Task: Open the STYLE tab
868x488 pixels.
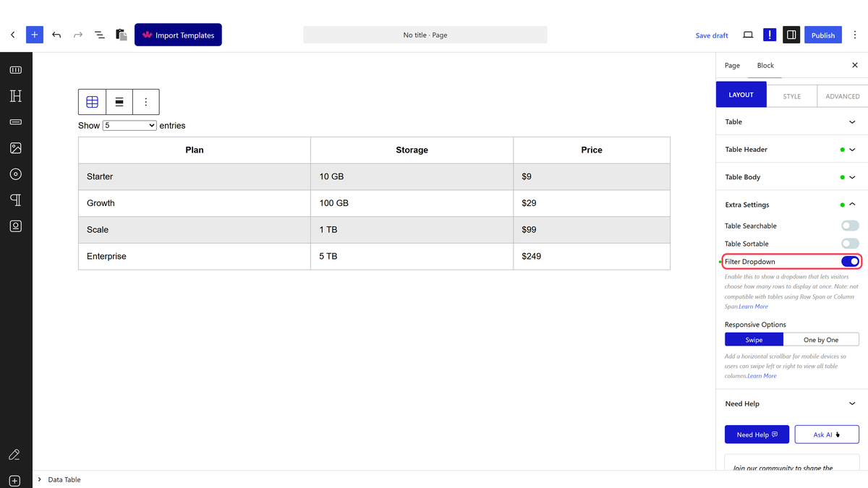Action: (791, 95)
